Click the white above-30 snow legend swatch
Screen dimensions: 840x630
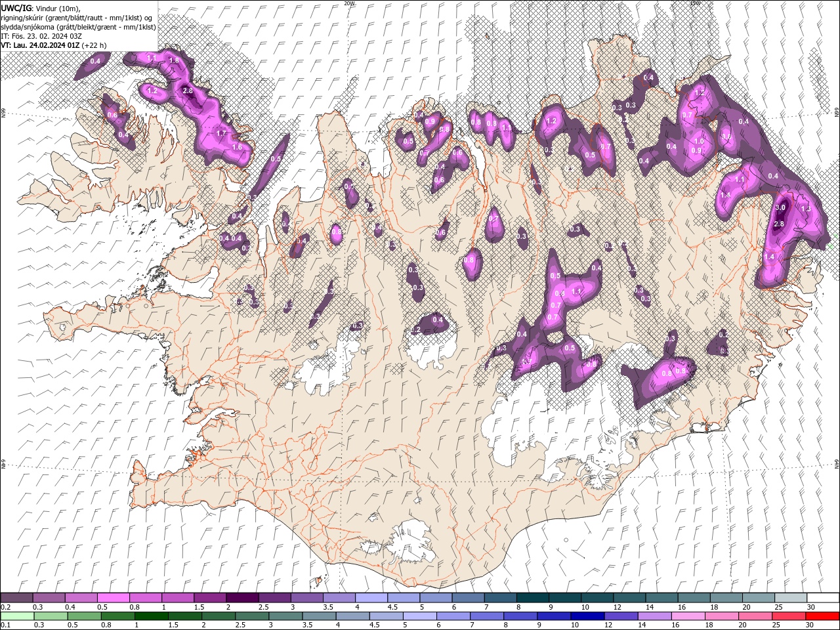click(x=823, y=598)
